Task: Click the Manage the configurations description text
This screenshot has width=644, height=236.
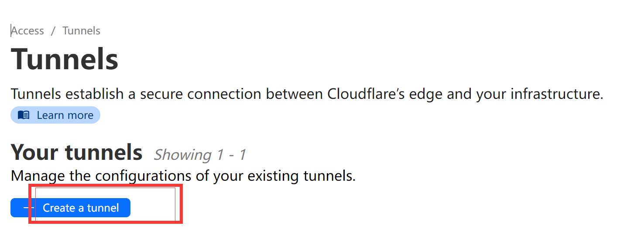Action: [x=183, y=176]
